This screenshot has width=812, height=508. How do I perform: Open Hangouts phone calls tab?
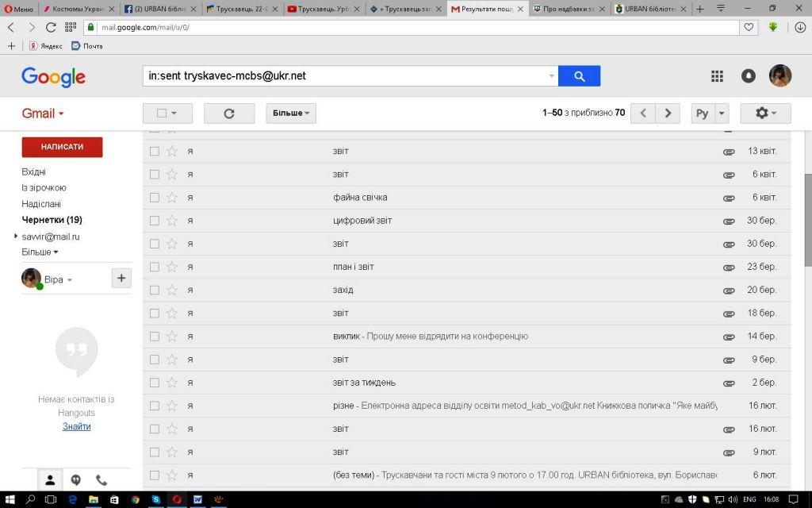point(101,480)
